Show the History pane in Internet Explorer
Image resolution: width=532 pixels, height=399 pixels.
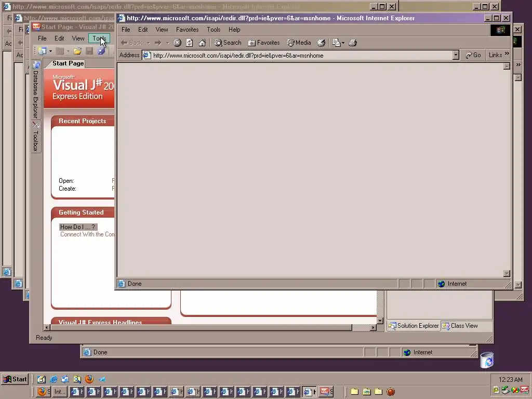(321, 43)
